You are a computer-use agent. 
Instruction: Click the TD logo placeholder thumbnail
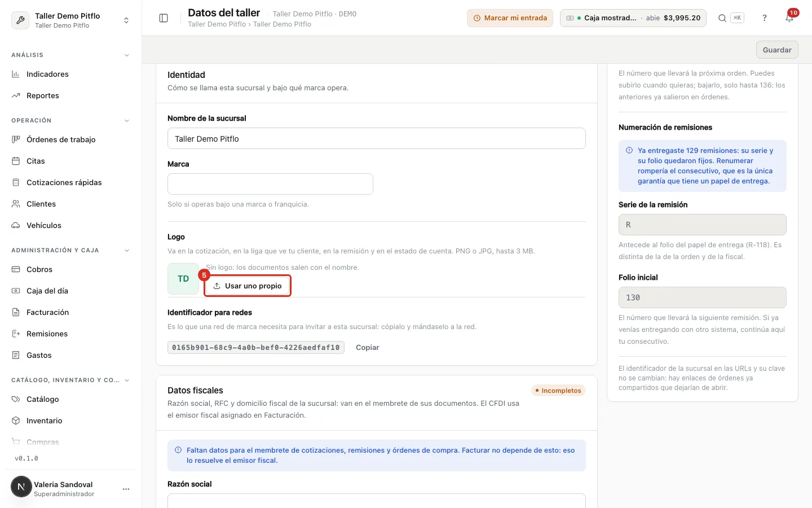(x=183, y=279)
